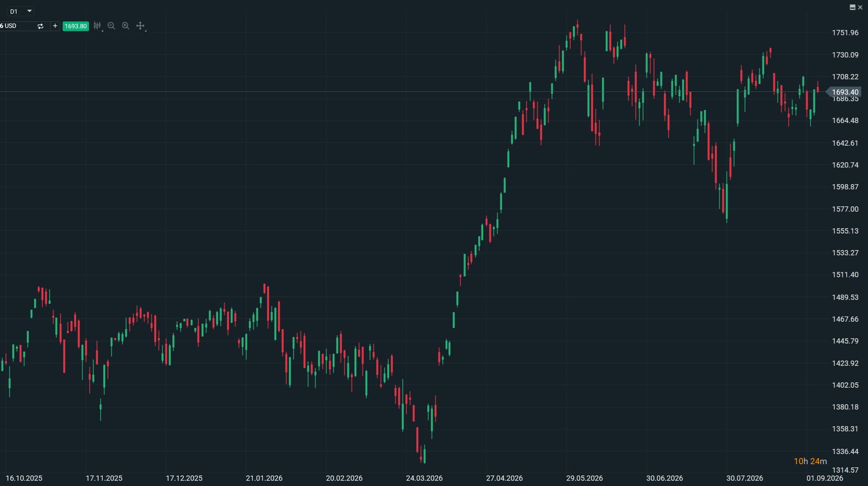Click the green 1693.80 price button
This screenshot has width=868, height=486.
pos(76,26)
